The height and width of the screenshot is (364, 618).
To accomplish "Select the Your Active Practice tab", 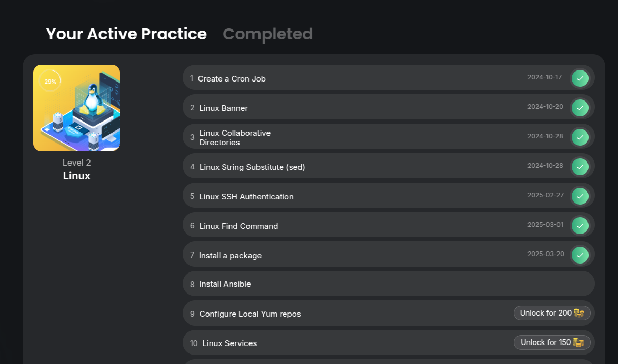I will (x=126, y=34).
